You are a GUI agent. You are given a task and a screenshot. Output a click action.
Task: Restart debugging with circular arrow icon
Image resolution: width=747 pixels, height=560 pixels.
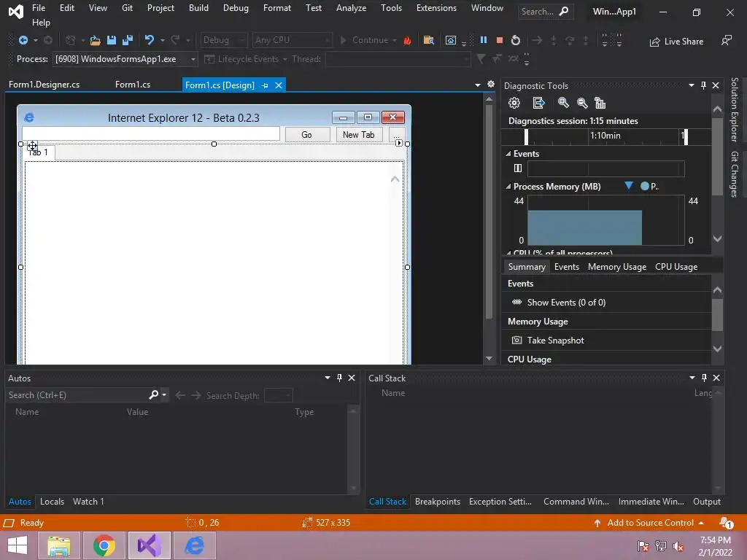[516, 41]
